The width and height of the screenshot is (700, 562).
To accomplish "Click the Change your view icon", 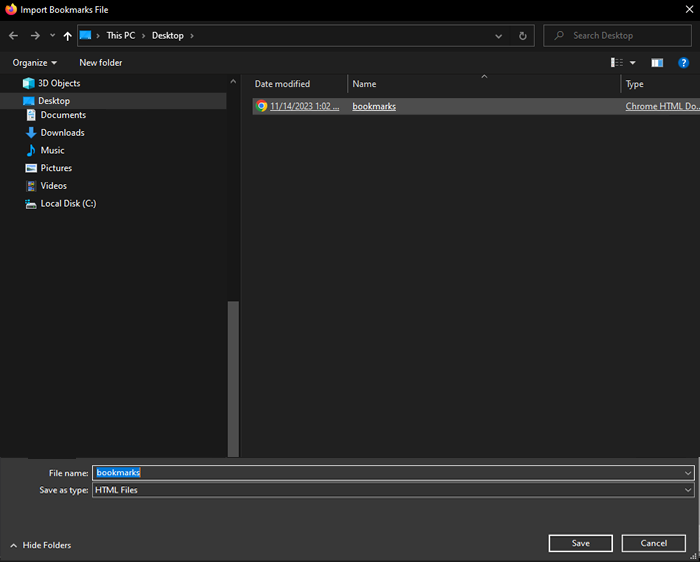I will tap(617, 62).
